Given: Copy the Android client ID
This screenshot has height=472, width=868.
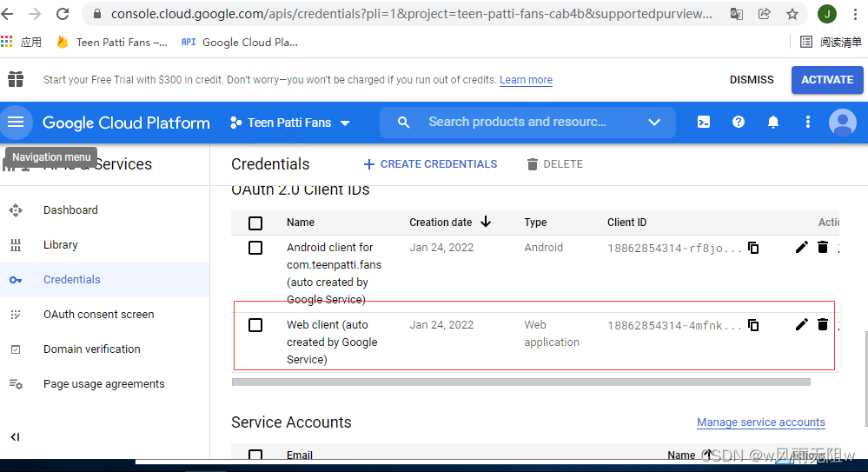Looking at the screenshot, I should click(753, 248).
